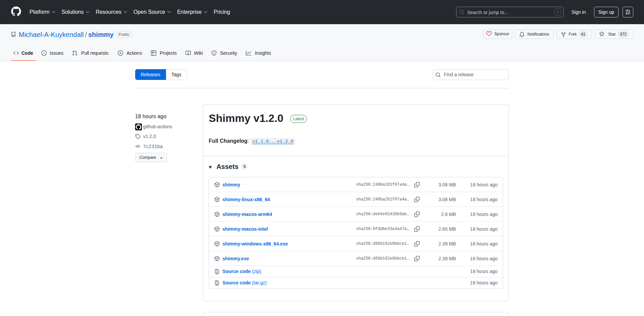Click the package icon beside shimmy-macos-arm64
The height and width of the screenshot is (316, 644).
[x=217, y=214]
